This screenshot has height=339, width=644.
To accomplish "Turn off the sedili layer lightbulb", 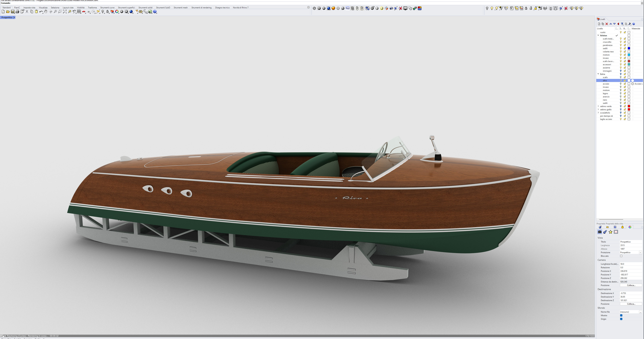I will (620, 48).
